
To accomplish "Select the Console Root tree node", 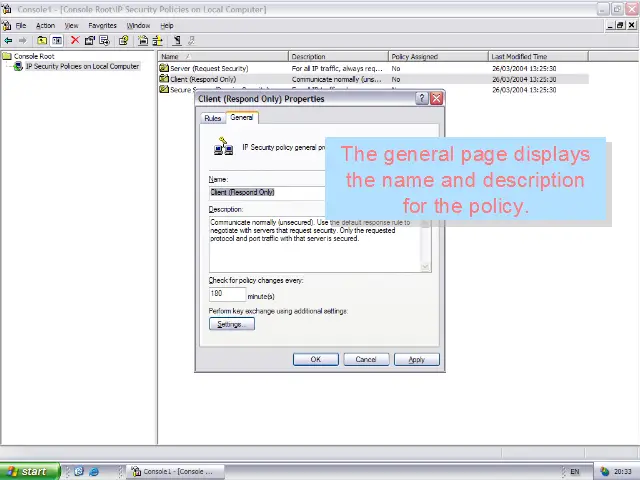I will (33, 57).
